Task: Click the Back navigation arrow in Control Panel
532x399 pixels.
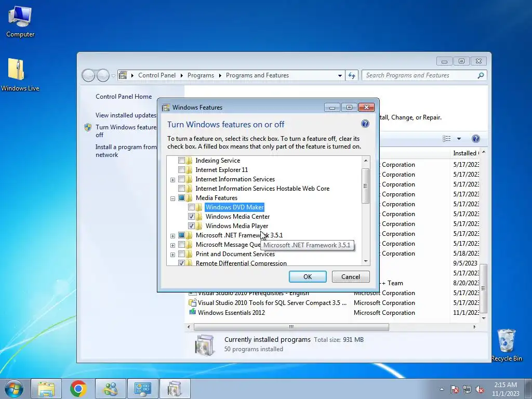Action: point(88,75)
